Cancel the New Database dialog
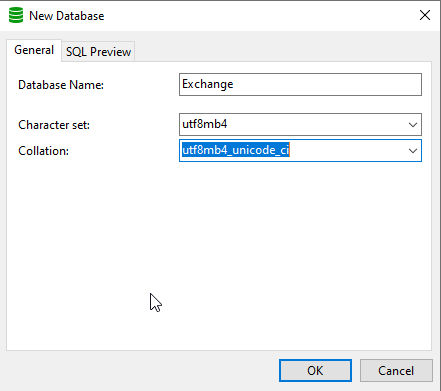The width and height of the screenshot is (441, 391). 396,371
